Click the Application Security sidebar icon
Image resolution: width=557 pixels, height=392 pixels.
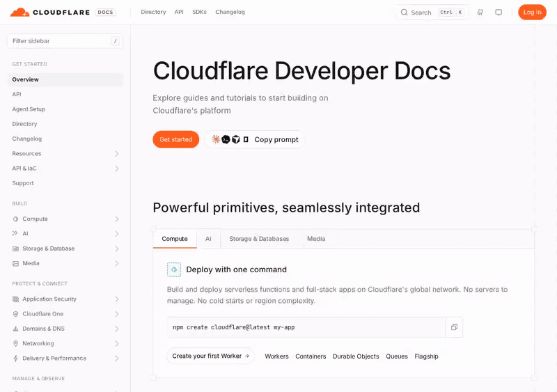tap(15, 299)
